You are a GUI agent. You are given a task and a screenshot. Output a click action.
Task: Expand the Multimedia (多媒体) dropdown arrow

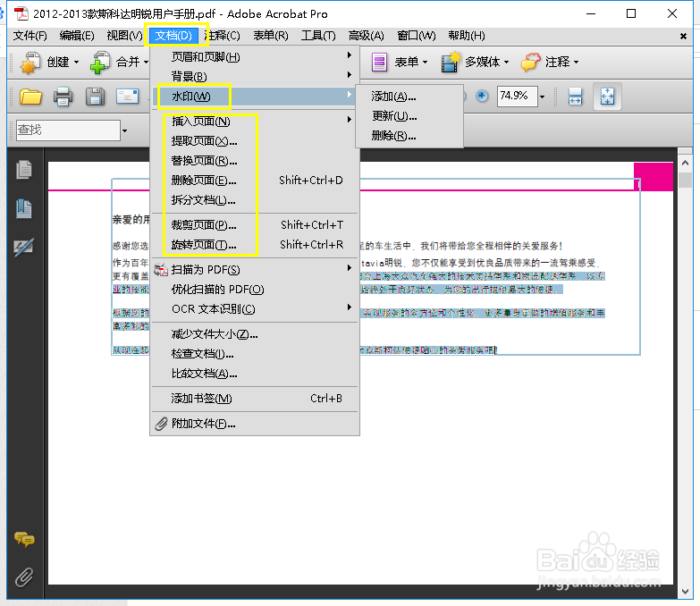pos(506,62)
